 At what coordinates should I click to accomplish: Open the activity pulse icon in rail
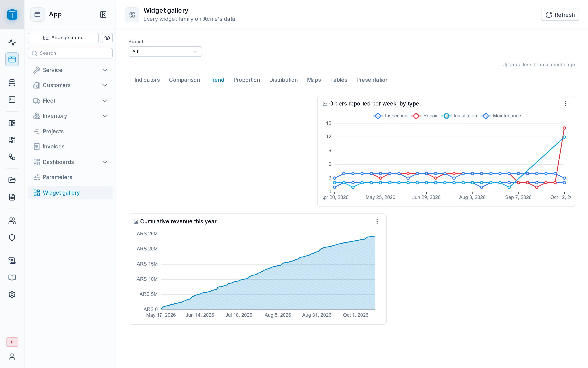pos(12,43)
